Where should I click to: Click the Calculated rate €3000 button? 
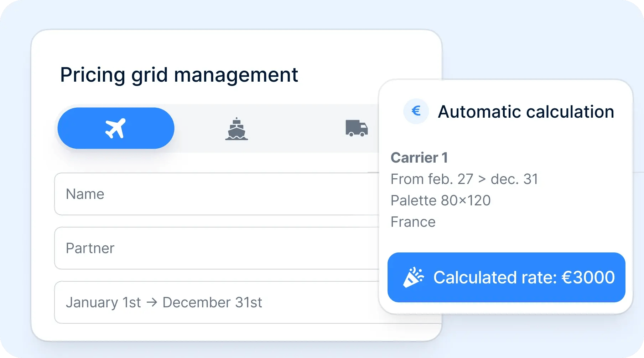click(x=506, y=277)
